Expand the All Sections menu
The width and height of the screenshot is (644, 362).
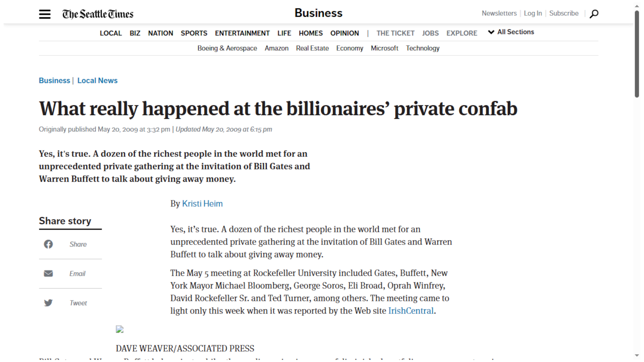coord(511,32)
